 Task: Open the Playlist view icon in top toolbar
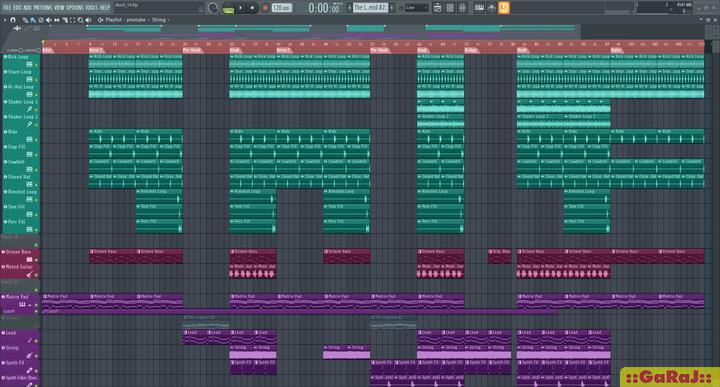click(438, 8)
